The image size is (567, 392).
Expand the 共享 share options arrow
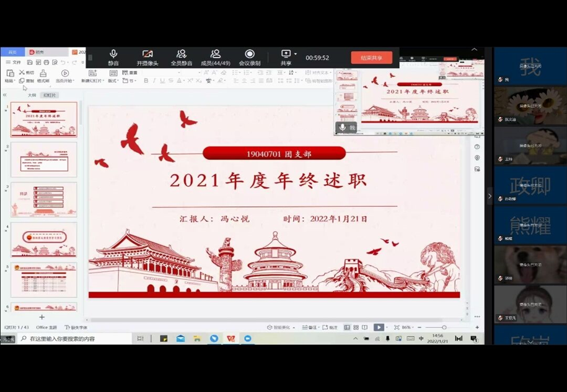point(296,54)
